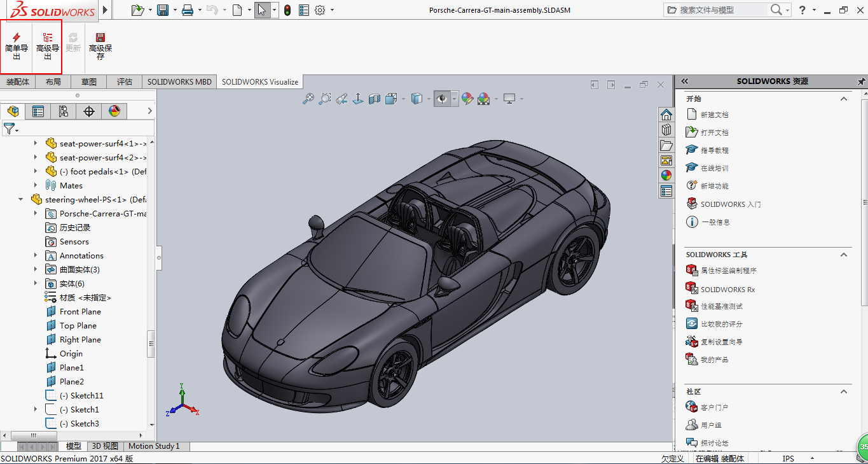Click the Save floppy disk icon
The width and height of the screenshot is (868, 464).
pos(163,10)
